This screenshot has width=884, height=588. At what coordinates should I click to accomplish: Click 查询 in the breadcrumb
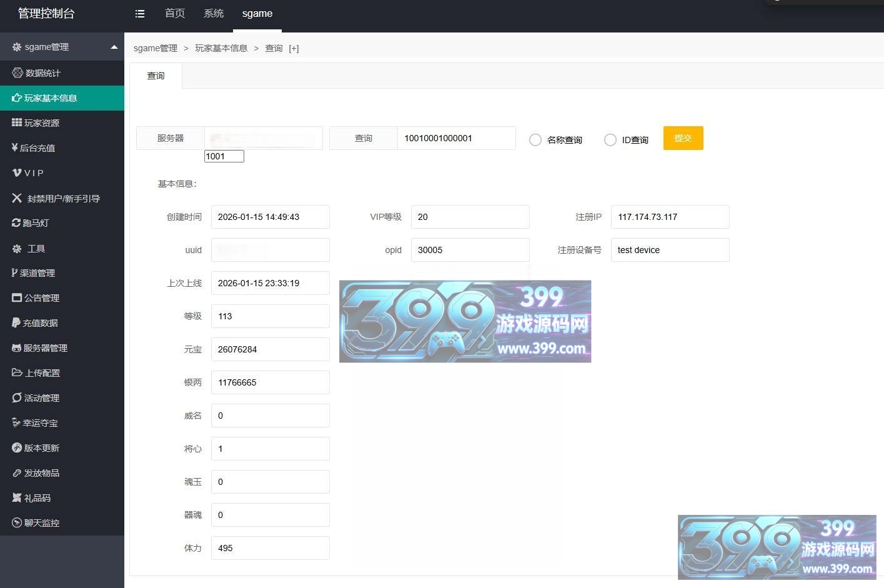pos(274,48)
